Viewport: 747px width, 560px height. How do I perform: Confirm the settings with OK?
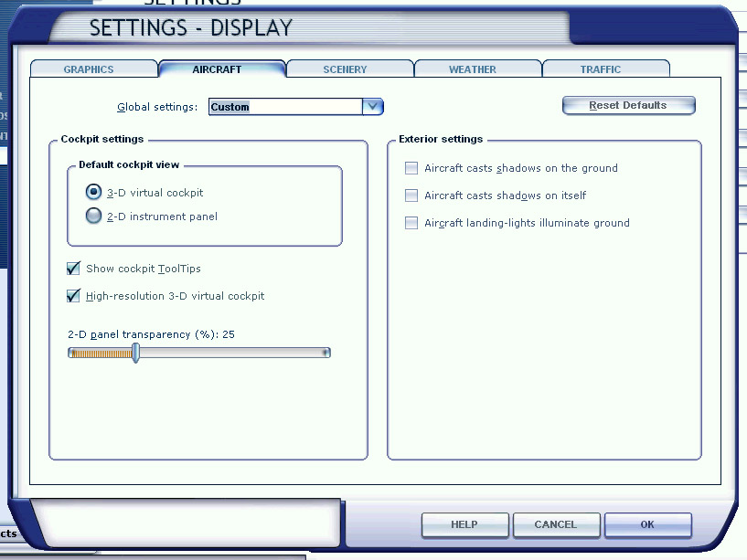click(647, 525)
